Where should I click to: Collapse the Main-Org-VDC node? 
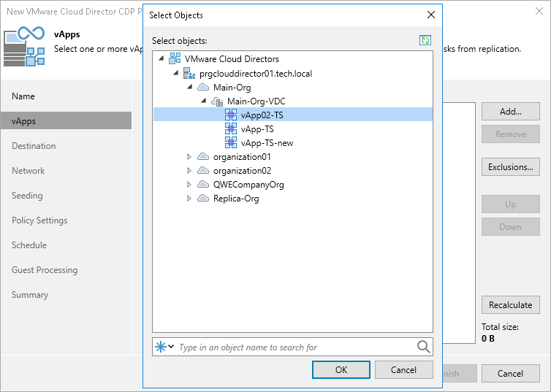point(204,101)
